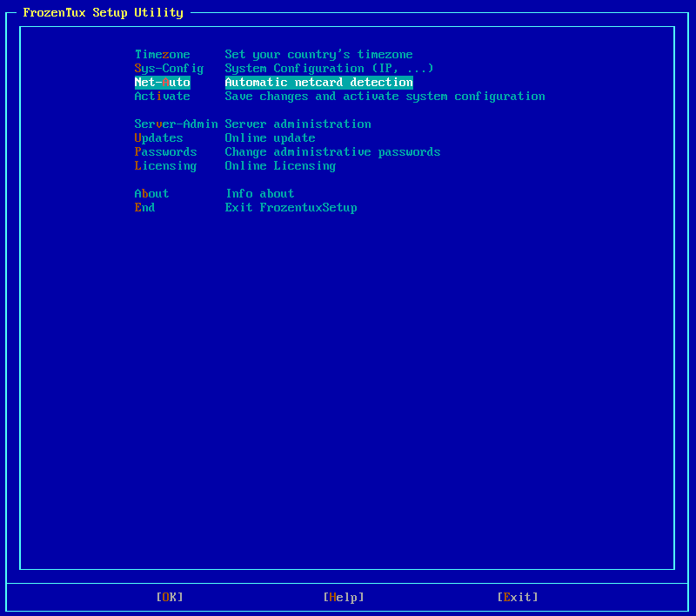Select the Timezone menu entry
The width and height of the screenshot is (696, 616).
(163, 55)
